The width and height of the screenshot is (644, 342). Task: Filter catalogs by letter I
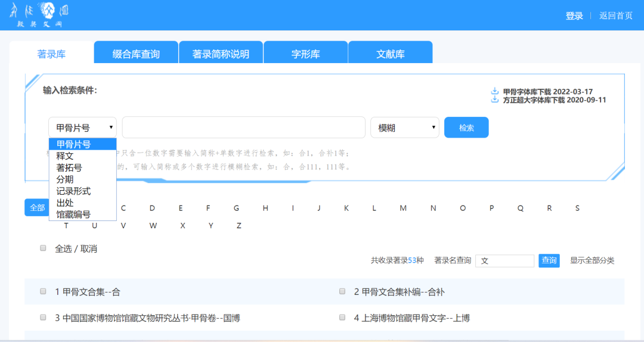pyautogui.click(x=293, y=208)
